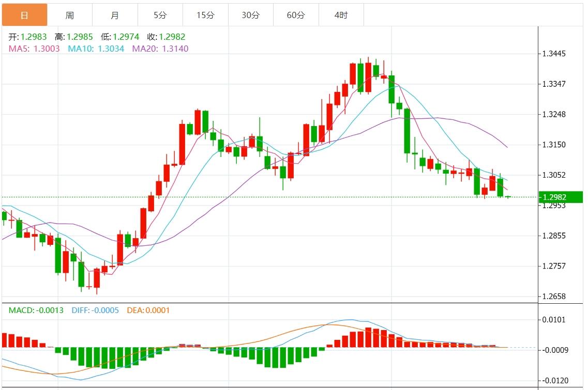Click the 1.3445 price axis label
Screen dimensions: 588x390
[x=553, y=54]
